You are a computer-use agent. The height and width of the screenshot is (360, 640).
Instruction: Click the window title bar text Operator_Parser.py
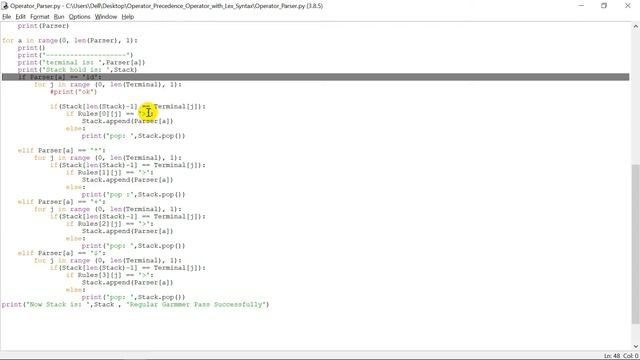pos(166,6)
